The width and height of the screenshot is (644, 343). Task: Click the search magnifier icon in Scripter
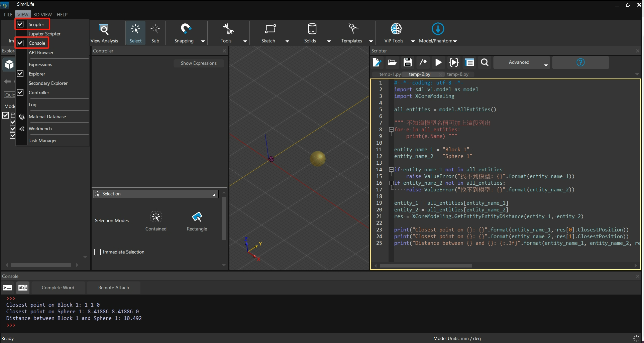point(485,62)
